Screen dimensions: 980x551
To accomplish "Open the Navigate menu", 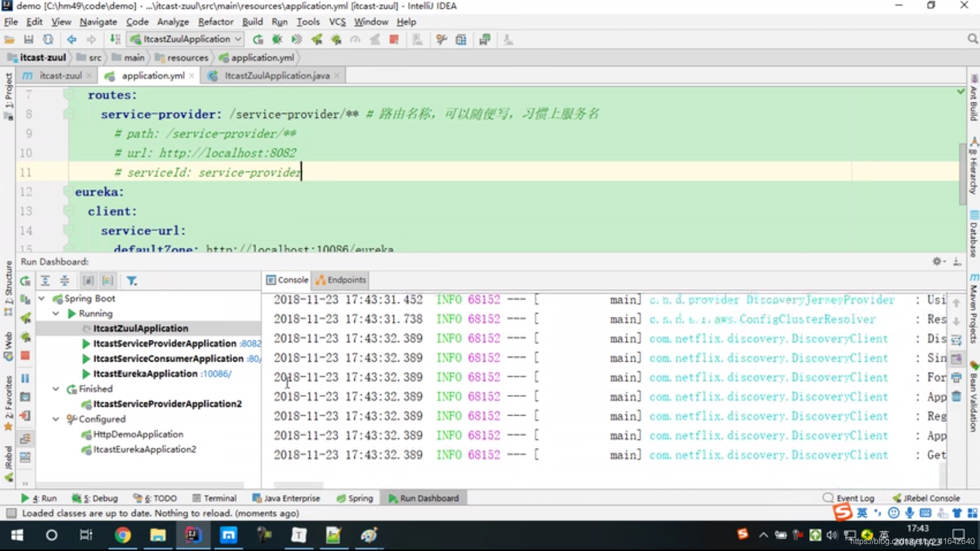I will point(98,22).
